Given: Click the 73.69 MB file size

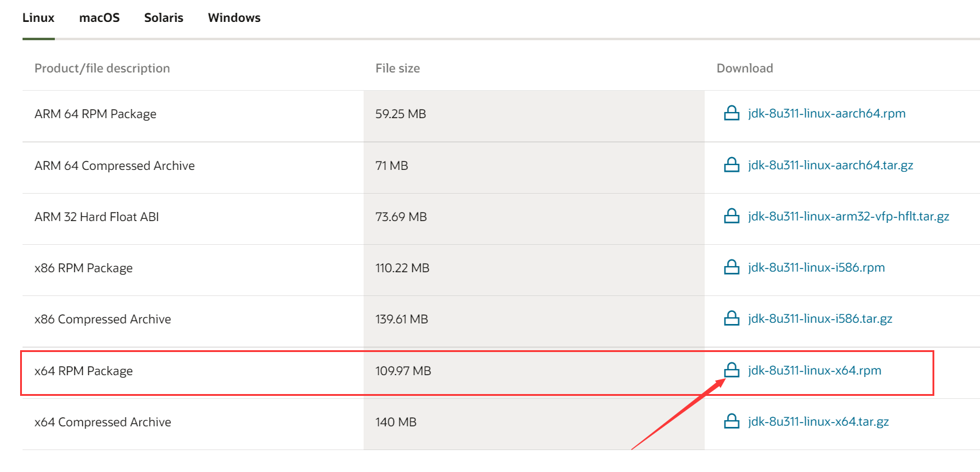Looking at the screenshot, I should click(401, 217).
